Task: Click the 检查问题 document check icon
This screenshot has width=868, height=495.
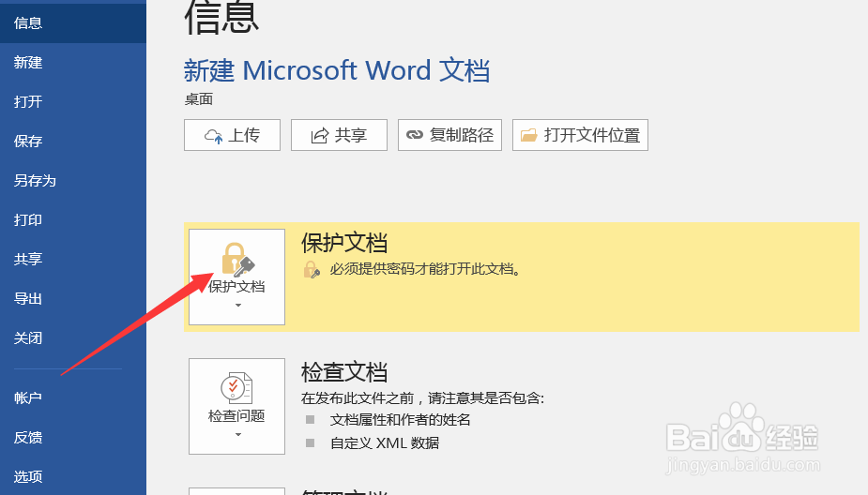Action: pos(236,388)
